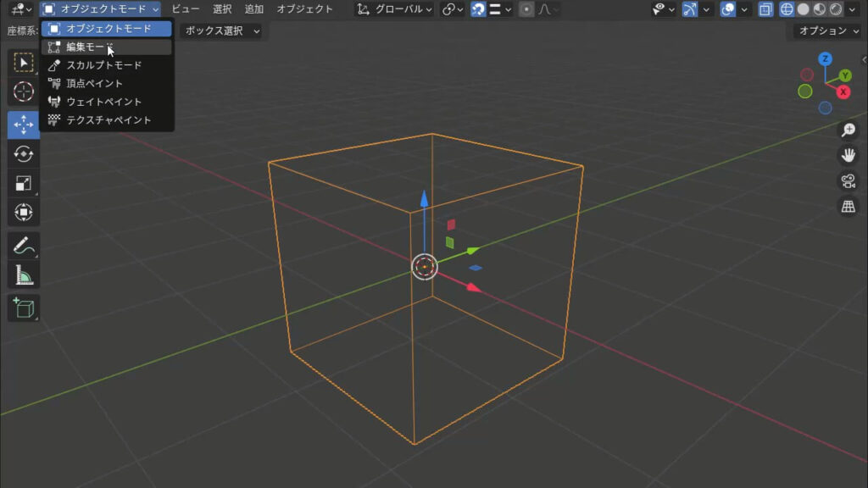The height and width of the screenshot is (488, 868).
Task: Select the Move tool in toolbar
Action: click(x=23, y=125)
